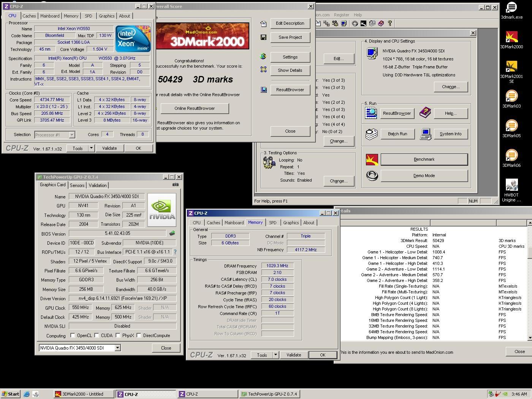532x399 pixels.
Task: Enable the PhysX checkbox in GPU-Z
Action: [118, 335]
